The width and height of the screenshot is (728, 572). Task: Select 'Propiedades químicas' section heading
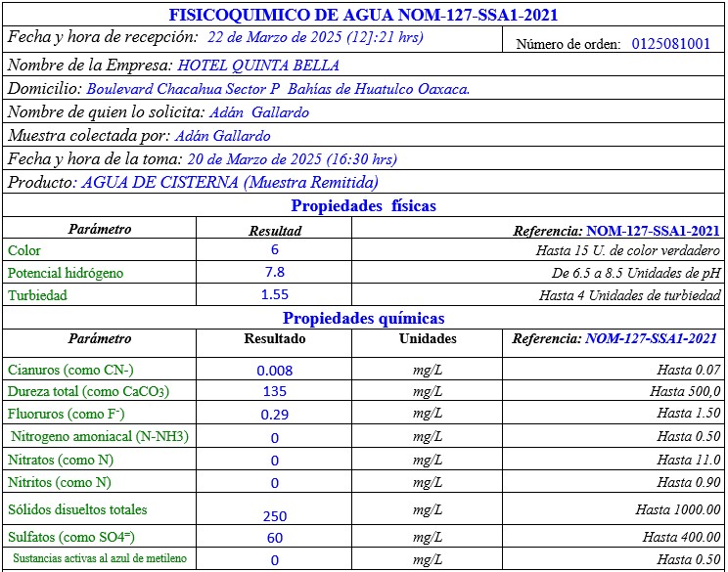364,318
